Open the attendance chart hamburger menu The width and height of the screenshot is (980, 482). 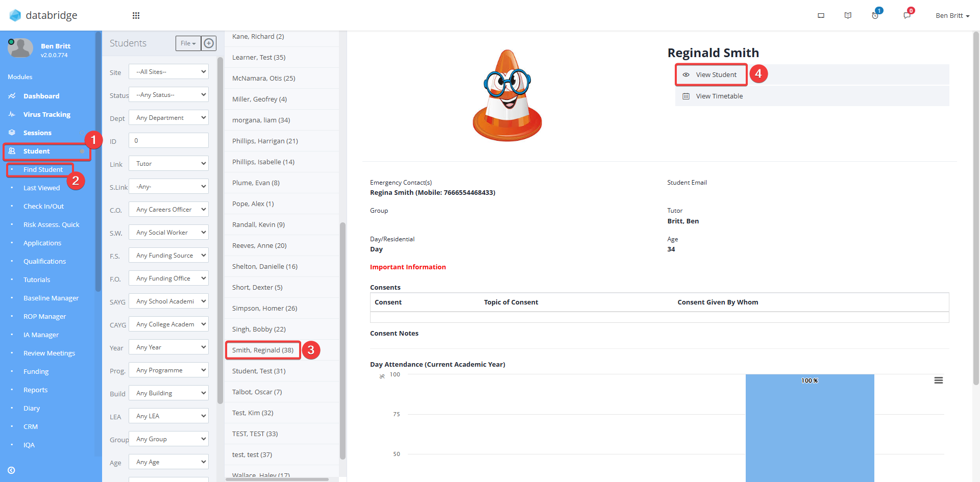(938, 380)
